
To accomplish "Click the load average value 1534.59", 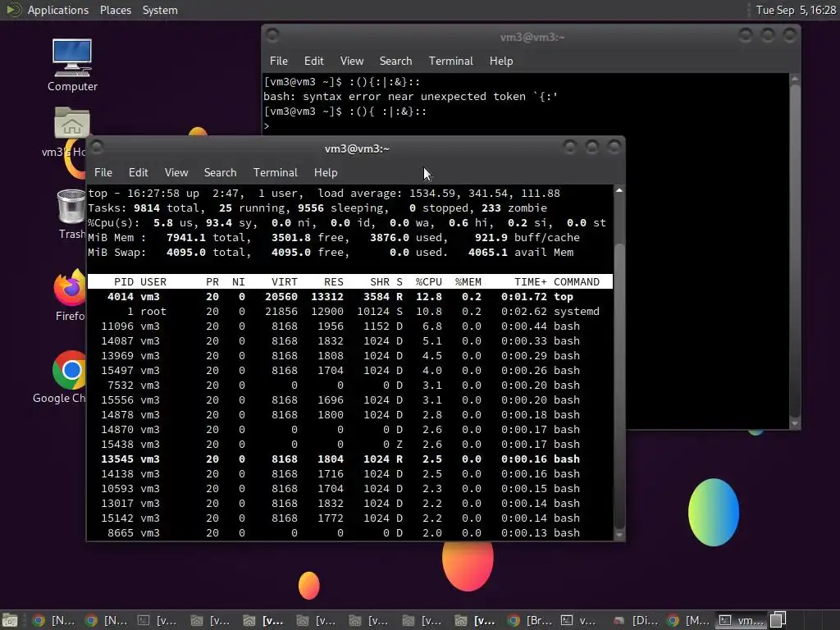I will [433, 194].
